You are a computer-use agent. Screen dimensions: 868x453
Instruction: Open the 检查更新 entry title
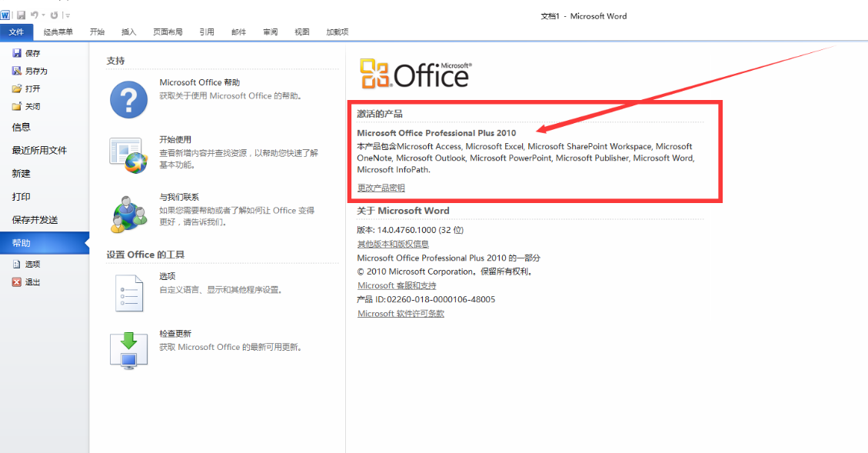[x=175, y=334]
